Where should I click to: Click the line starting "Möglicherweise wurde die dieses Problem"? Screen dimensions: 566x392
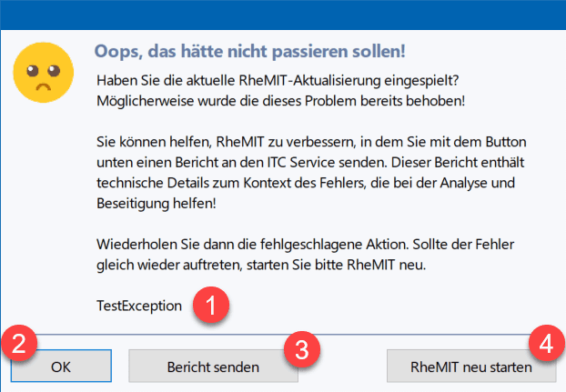point(280,99)
